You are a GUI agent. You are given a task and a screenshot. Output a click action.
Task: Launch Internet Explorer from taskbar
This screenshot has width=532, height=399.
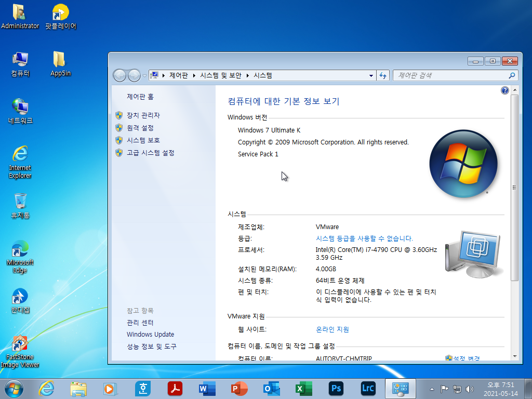click(46, 389)
